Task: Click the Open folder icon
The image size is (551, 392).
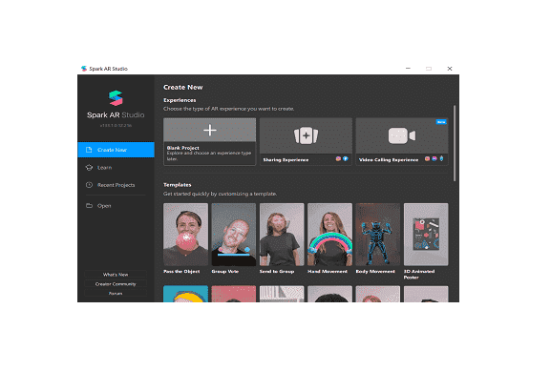Action: pyautogui.click(x=89, y=206)
